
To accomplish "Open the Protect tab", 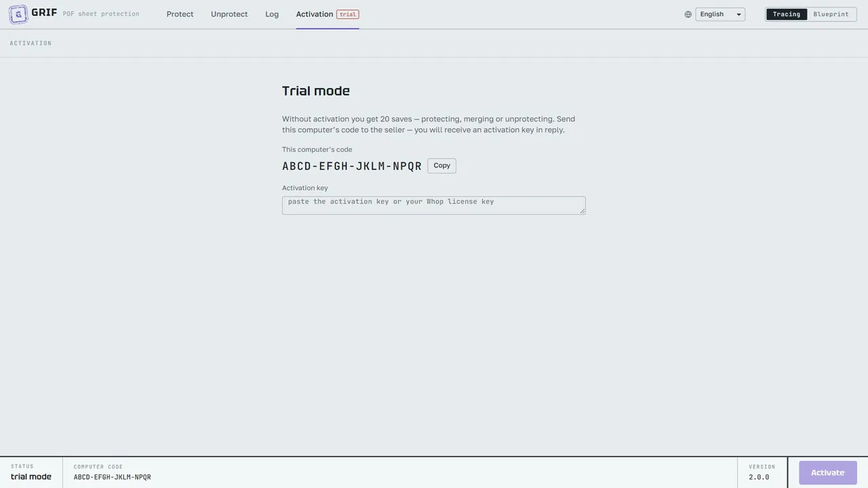I will click(x=180, y=14).
